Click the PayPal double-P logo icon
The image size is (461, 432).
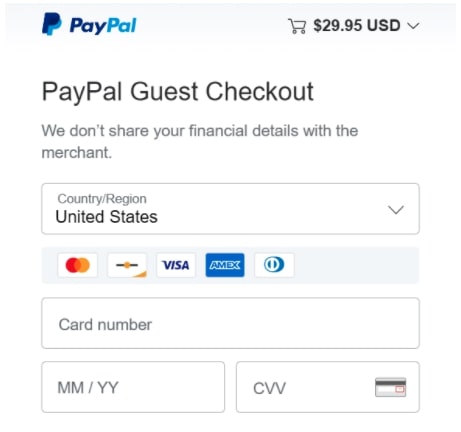pyautogui.click(x=51, y=24)
